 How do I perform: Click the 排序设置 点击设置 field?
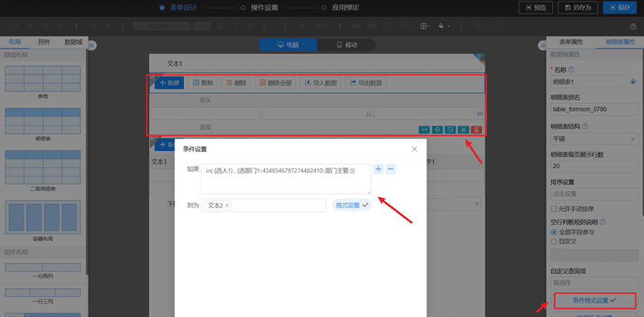[594, 193]
